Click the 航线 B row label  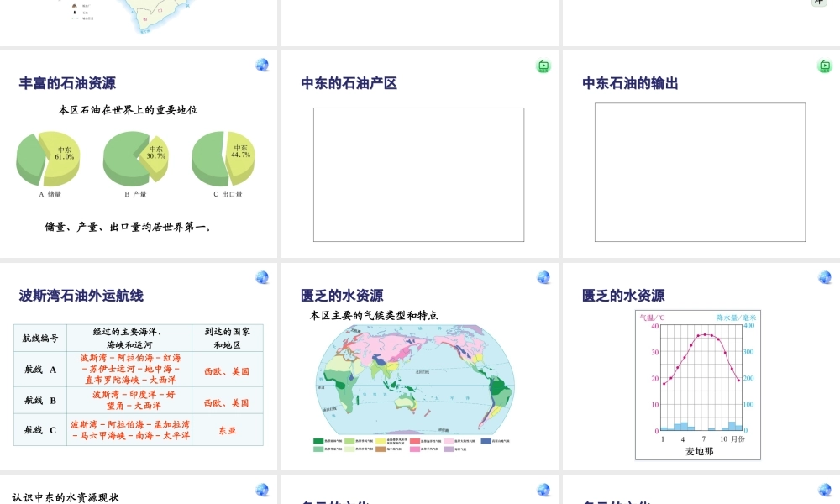[40, 401]
